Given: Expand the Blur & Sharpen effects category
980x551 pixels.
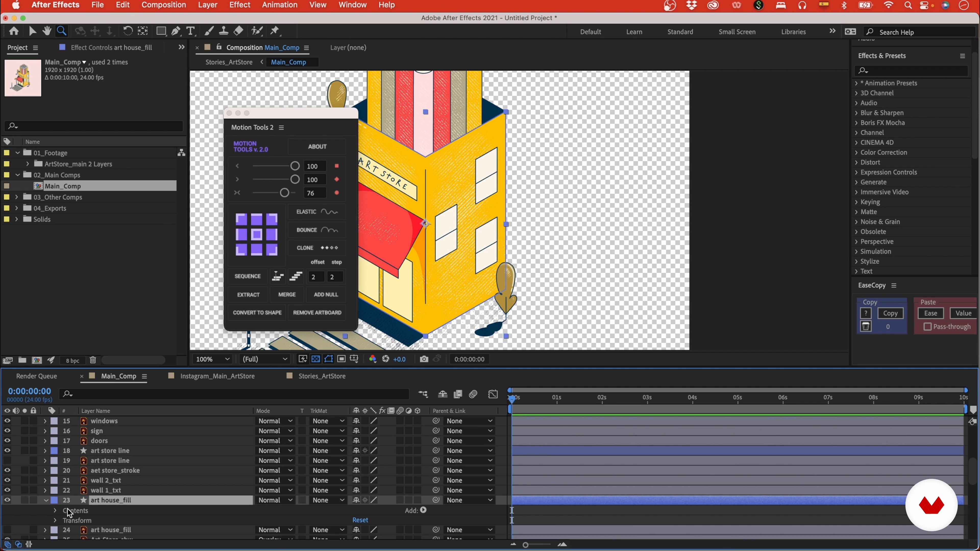Looking at the screenshot, I should (856, 113).
